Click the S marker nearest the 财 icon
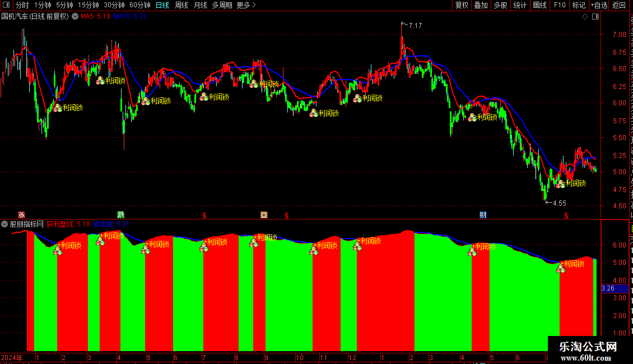This screenshot has height=364, width=633. click(x=566, y=216)
